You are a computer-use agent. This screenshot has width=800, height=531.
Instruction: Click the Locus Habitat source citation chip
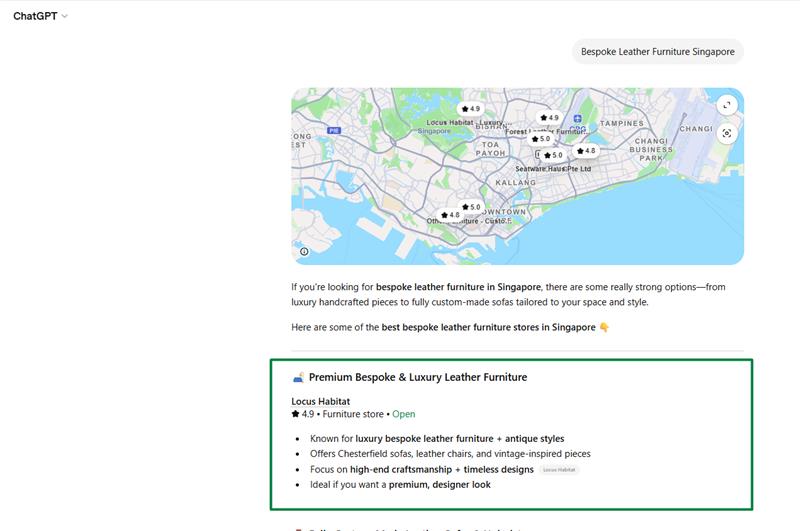[x=559, y=469]
